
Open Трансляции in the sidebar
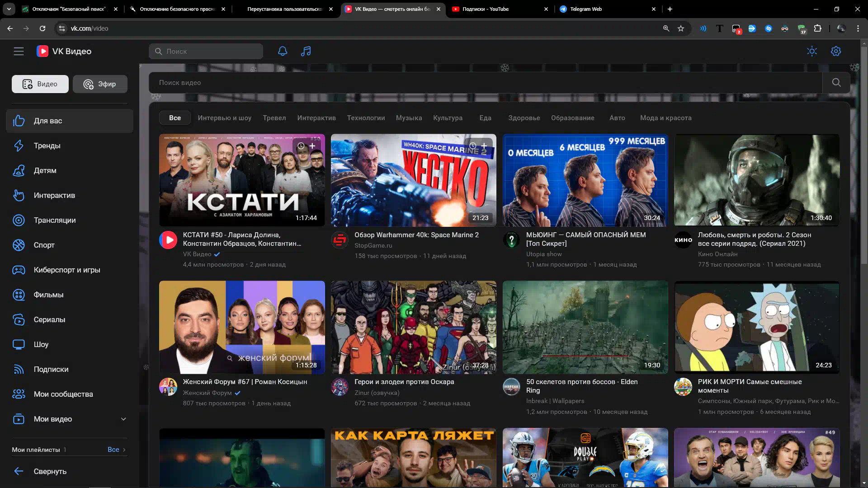(x=70, y=220)
